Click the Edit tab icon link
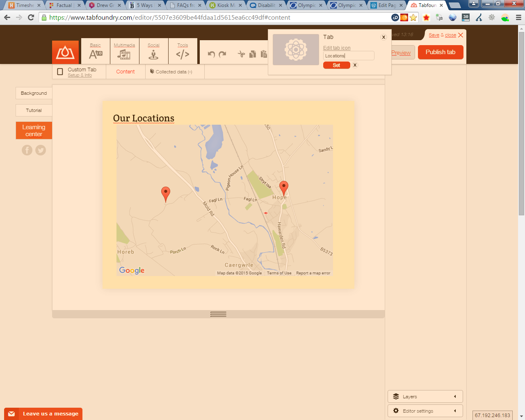The width and height of the screenshot is (525, 420). [337, 48]
